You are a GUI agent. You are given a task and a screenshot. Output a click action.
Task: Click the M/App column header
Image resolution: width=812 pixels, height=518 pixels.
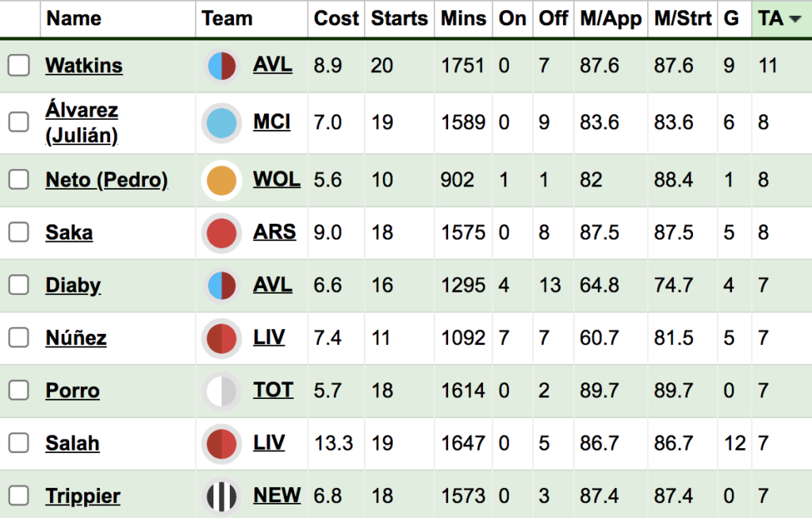point(610,19)
